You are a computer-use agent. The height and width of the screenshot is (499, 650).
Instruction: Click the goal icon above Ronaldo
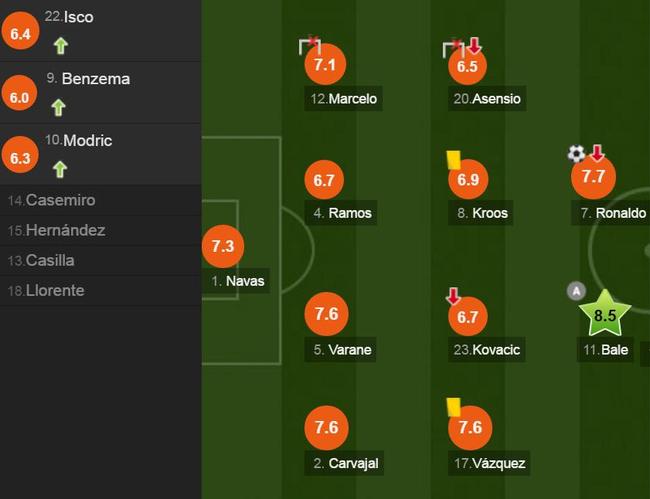576,154
